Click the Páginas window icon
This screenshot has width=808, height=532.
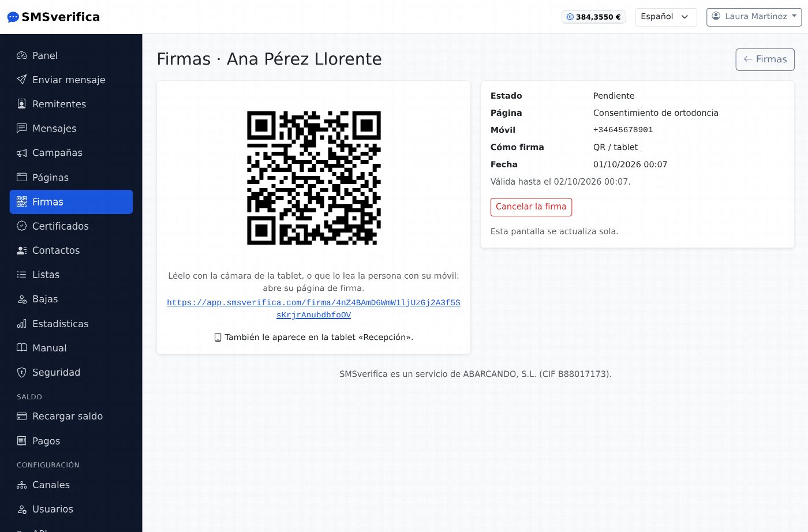(x=22, y=177)
